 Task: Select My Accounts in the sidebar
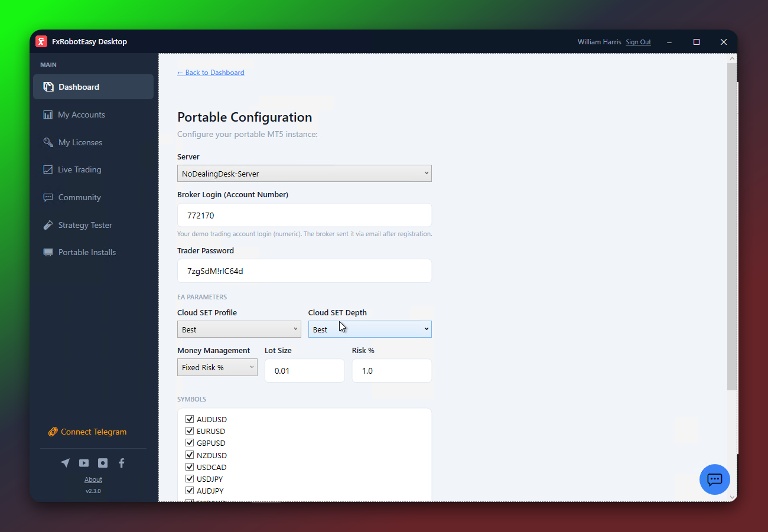(82, 114)
